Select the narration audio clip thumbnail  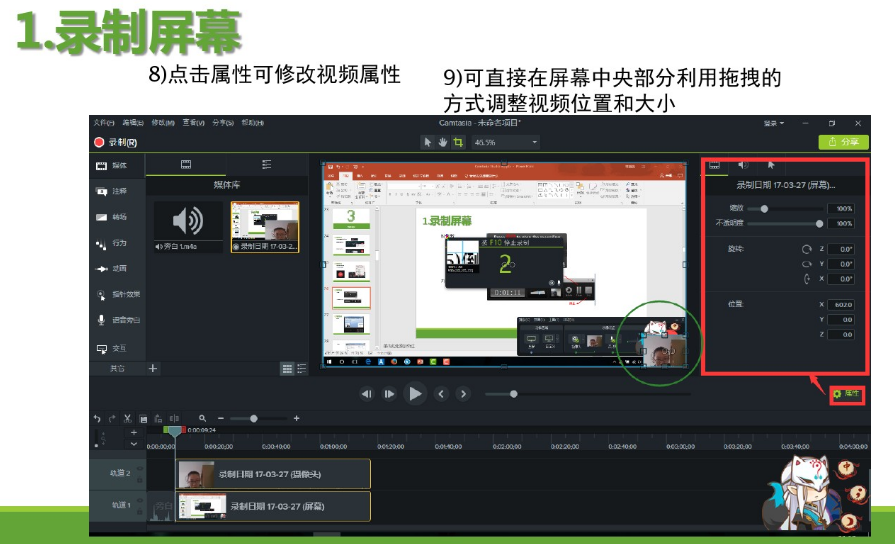(x=188, y=227)
